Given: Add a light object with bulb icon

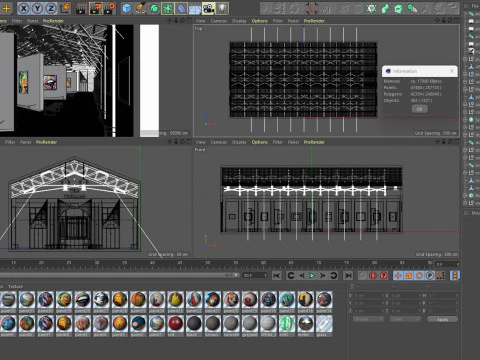Looking at the screenshot, I should tap(222, 8).
